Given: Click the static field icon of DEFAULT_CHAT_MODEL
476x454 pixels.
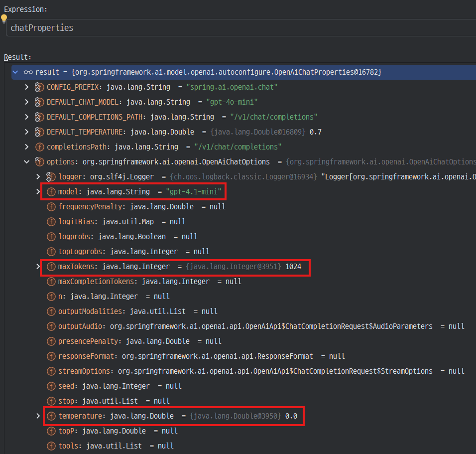Looking at the screenshot, I should point(39,102).
